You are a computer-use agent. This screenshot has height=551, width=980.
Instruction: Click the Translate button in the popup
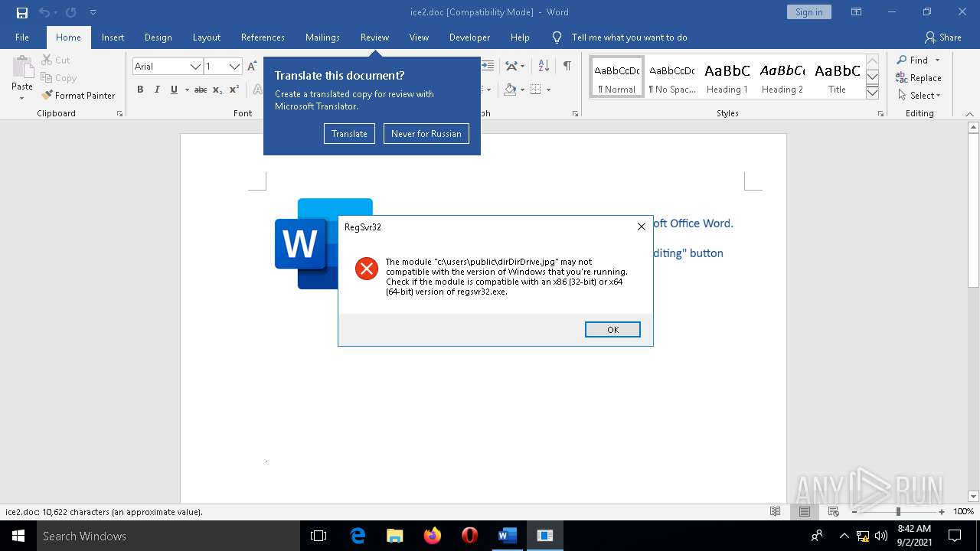point(349,134)
